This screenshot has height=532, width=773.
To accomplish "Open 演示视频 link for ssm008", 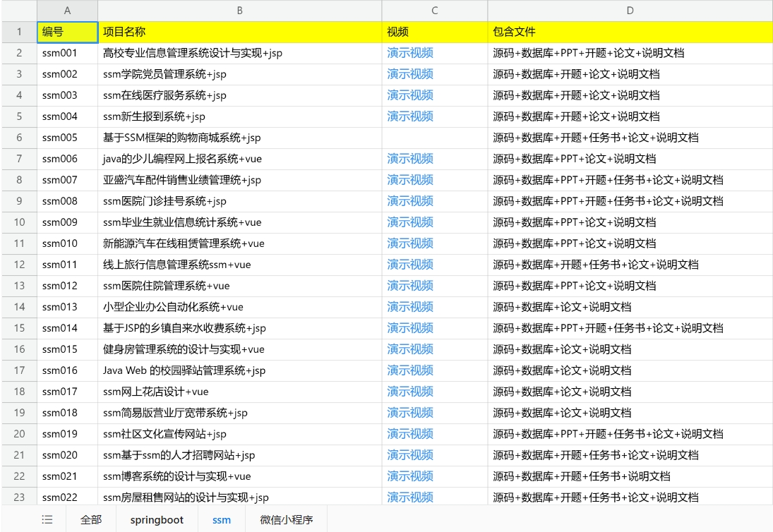I will tap(410, 201).
